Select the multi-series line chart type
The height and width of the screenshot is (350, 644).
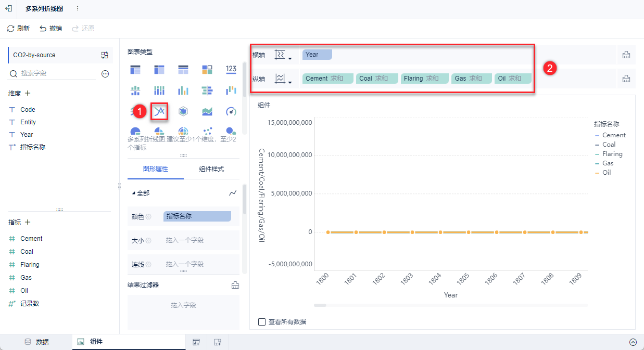tap(159, 111)
